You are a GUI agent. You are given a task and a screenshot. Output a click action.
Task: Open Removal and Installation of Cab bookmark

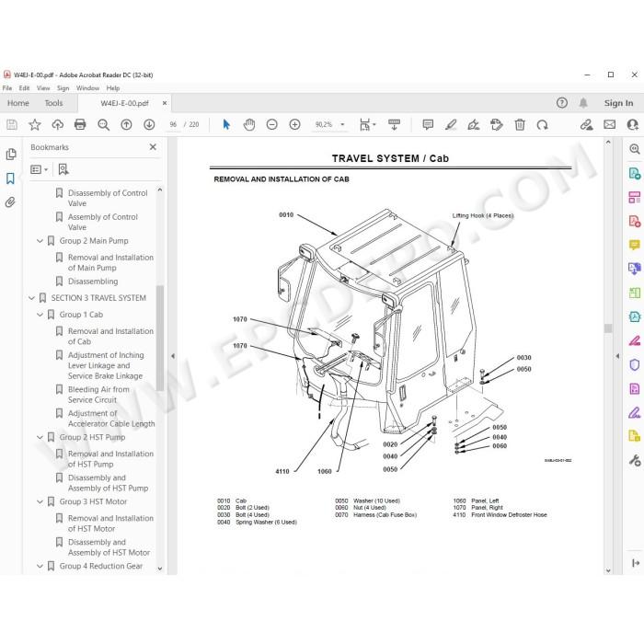(x=110, y=337)
